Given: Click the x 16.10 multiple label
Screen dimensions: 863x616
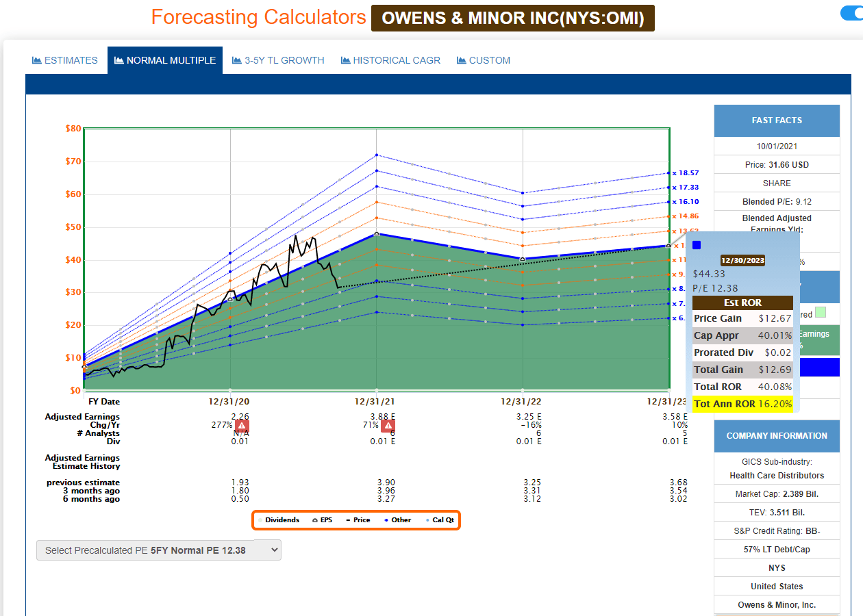Looking at the screenshot, I should pos(685,202).
